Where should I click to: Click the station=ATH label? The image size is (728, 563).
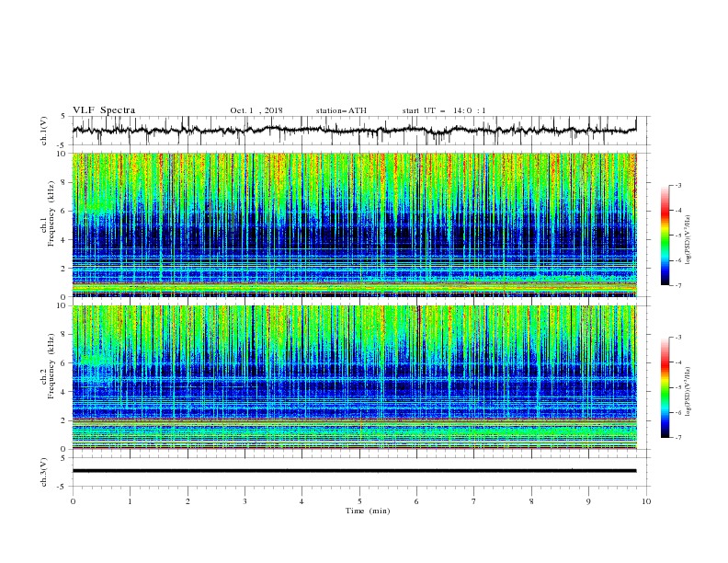pyautogui.click(x=341, y=110)
